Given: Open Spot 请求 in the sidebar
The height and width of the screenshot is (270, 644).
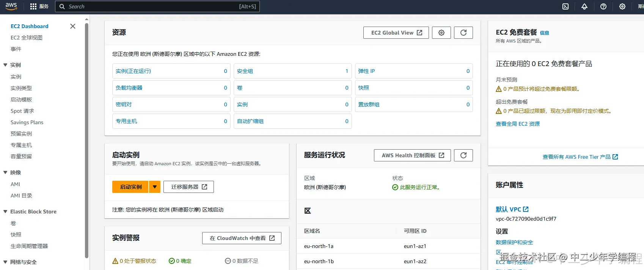Looking at the screenshot, I should click(x=22, y=111).
